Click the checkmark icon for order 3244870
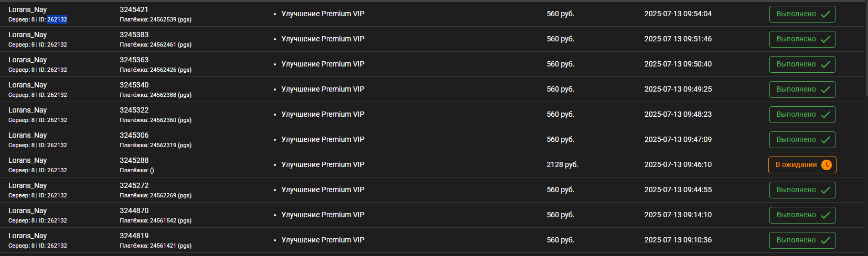 tap(825, 215)
